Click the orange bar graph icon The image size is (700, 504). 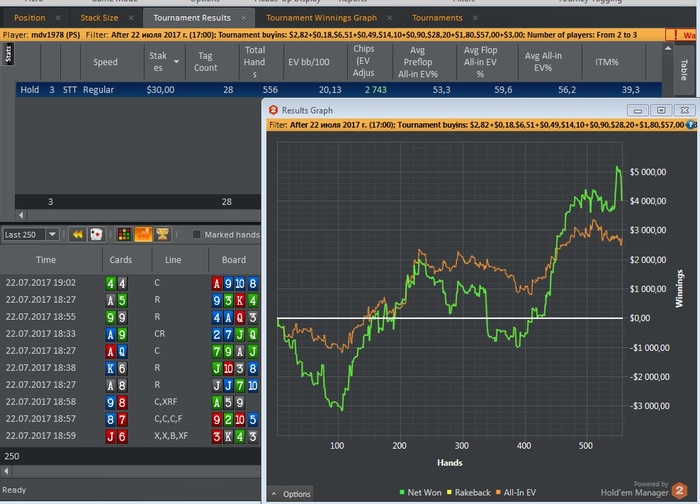pyautogui.click(x=143, y=234)
